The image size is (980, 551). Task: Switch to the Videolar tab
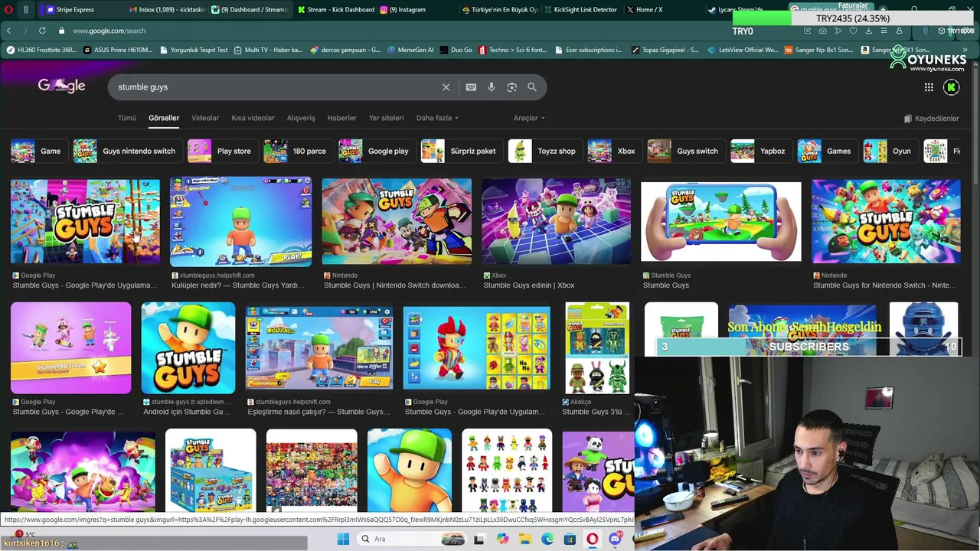click(205, 118)
